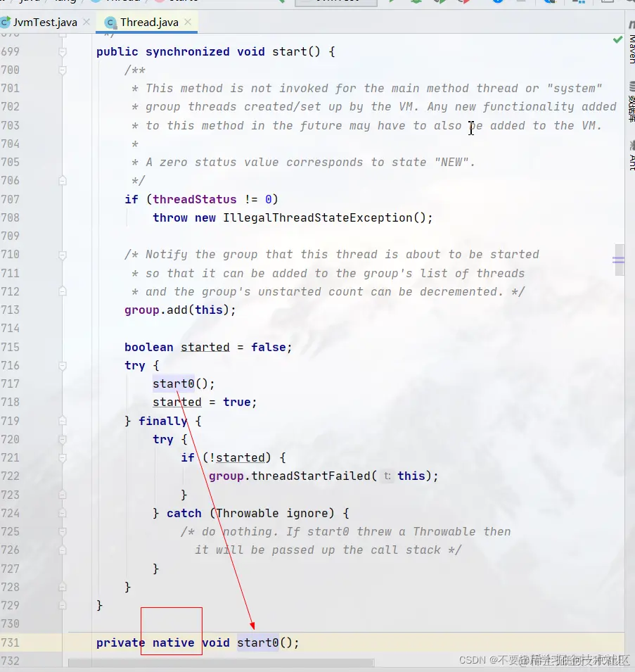This screenshot has width=635, height=672.
Task: Click the throw keyword on line 708
Action: [x=170, y=217]
